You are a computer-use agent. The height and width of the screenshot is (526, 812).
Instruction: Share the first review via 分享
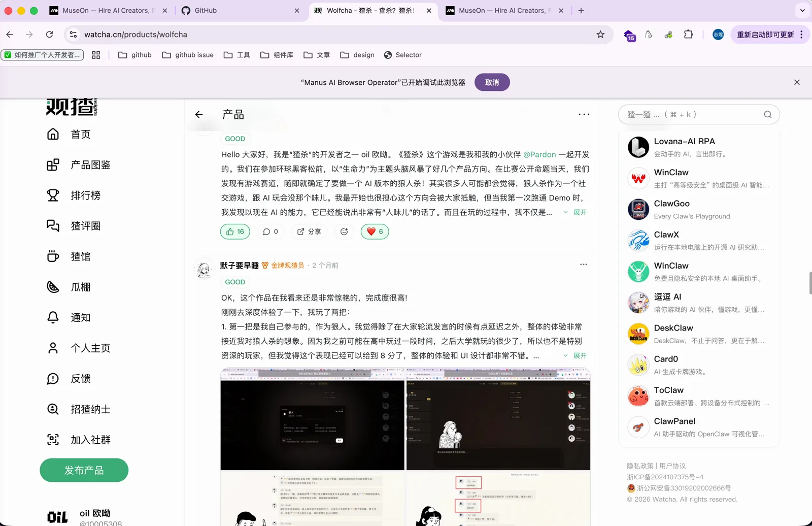click(309, 232)
